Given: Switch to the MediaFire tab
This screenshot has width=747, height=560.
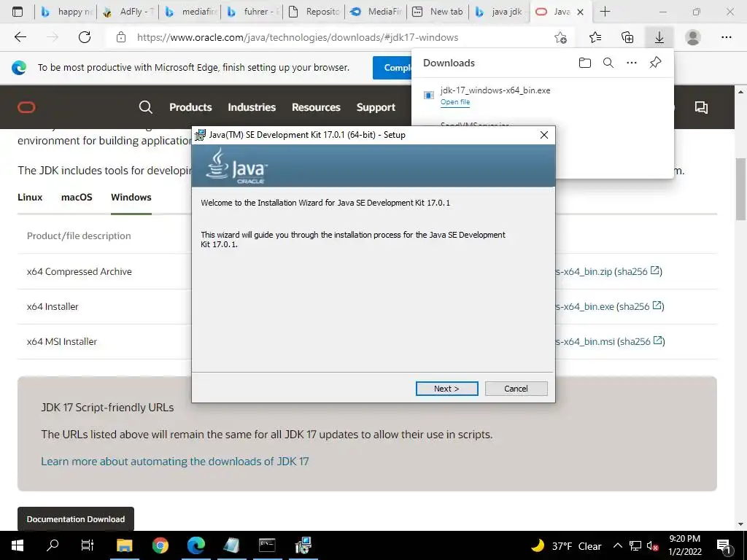Looking at the screenshot, I should 376,12.
